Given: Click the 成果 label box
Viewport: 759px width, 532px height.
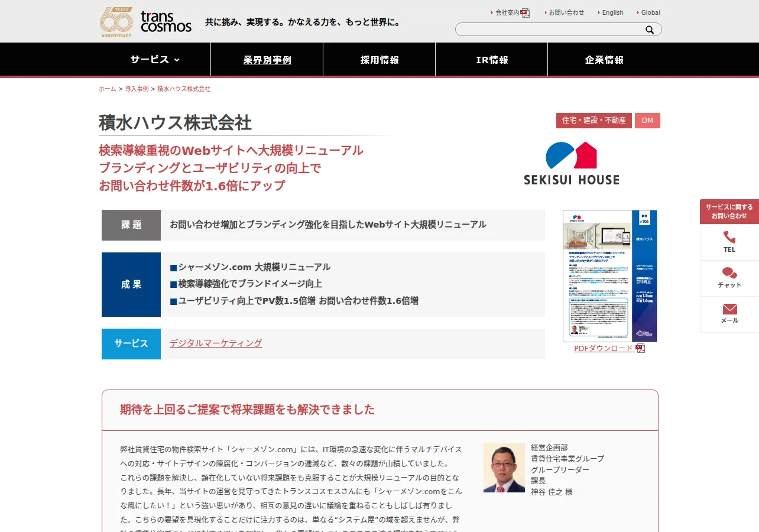Looking at the screenshot, I should pyautogui.click(x=131, y=284).
